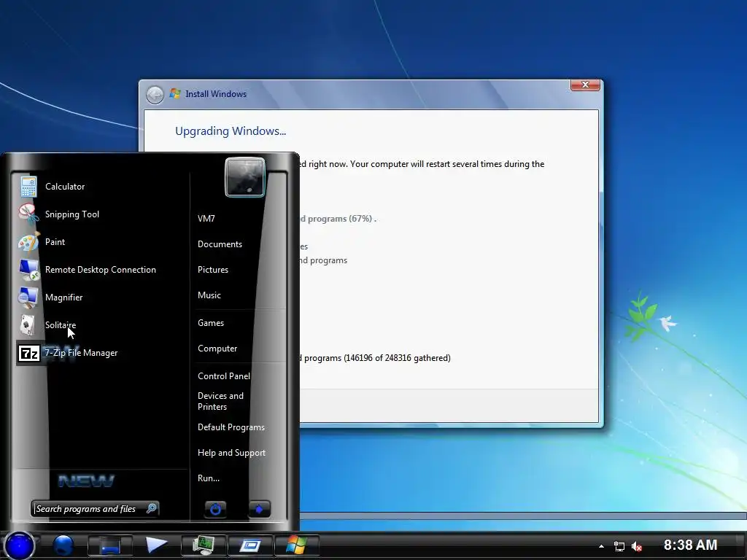This screenshot has height=560, width=747.
Task: Click the 7-Zip 7z icon
Action: pyautogui.click(x=29, y=354)
